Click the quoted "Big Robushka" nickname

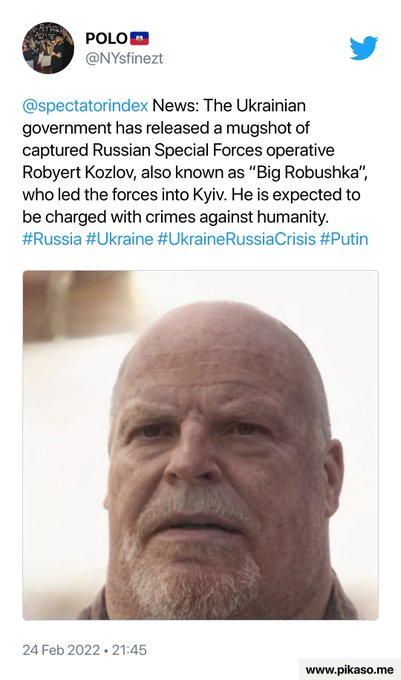306,173
